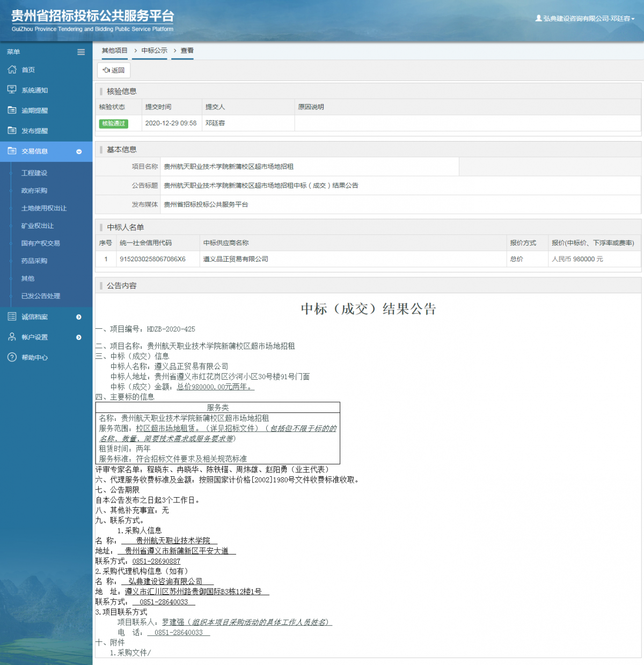Click the 中标（成交）结果公告 heading
The width and height of the screenshot is (644, 665).
368,309
